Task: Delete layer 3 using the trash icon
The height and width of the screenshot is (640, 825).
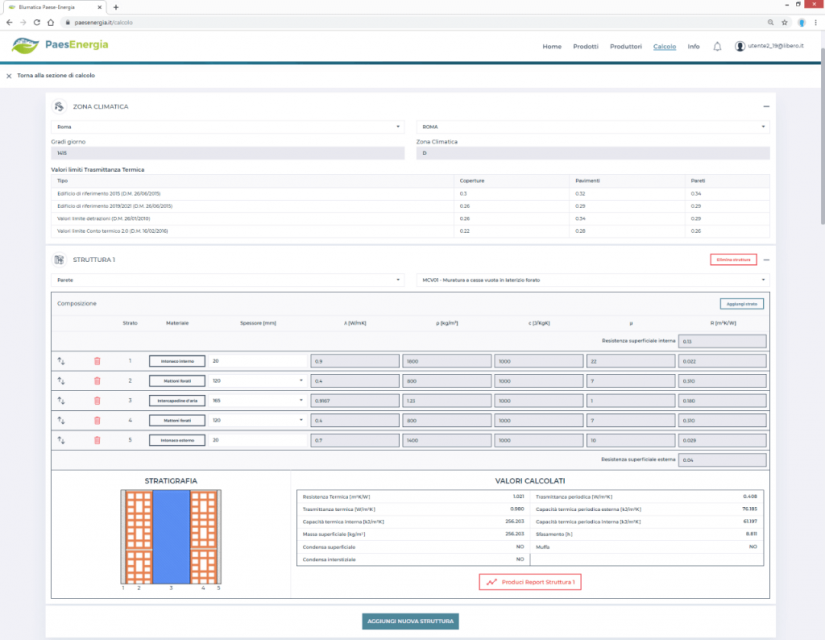Action: tap(97, 400)
